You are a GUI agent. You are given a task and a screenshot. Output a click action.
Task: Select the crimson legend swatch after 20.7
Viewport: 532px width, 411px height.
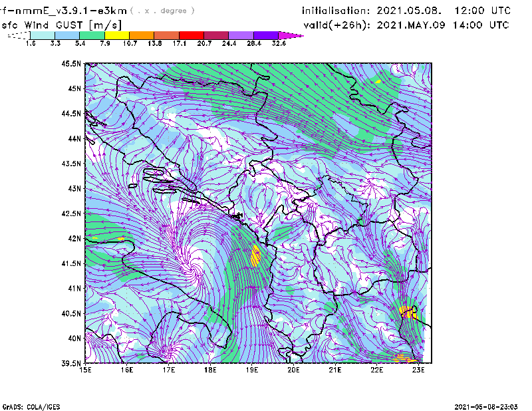pyautogui.click(x=216, y=35)
